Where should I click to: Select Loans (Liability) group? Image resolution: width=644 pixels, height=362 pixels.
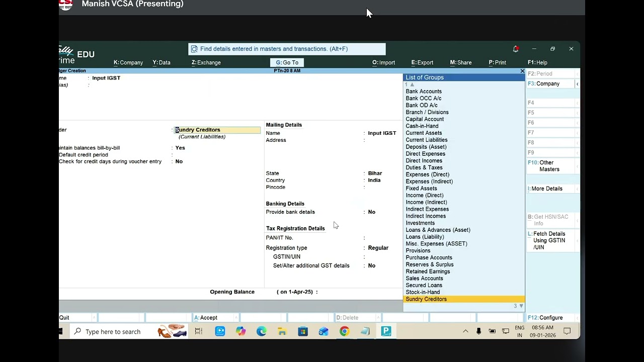click(x=425, y=237)
